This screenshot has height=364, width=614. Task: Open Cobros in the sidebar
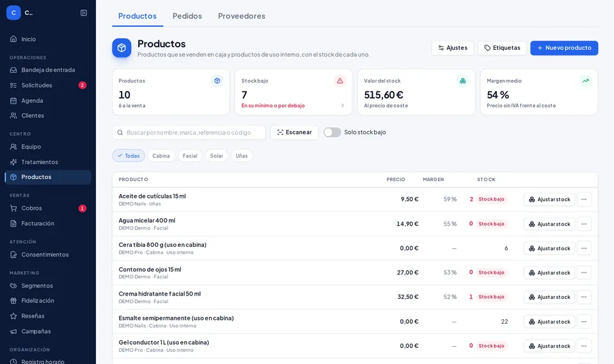click(x=48, y=208)
